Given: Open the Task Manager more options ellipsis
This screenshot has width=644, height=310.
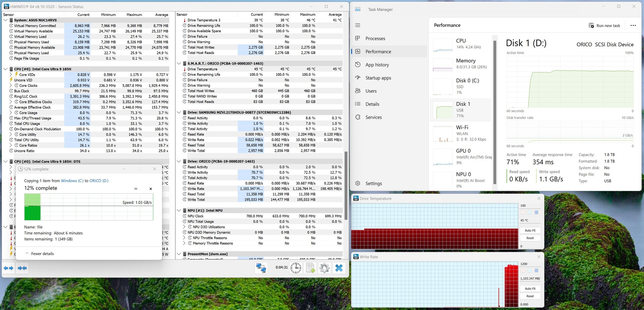Looking at the screenshot, I should (633, 25).
